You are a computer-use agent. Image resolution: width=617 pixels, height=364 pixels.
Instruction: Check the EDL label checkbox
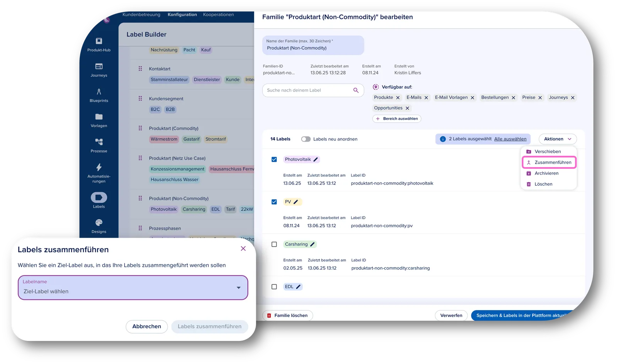click(274, 287)
